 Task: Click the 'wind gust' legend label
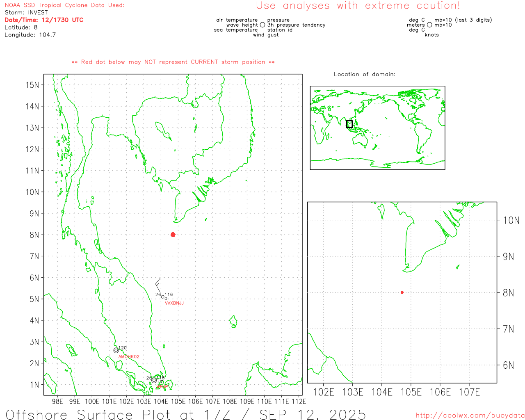click(266, 35)
